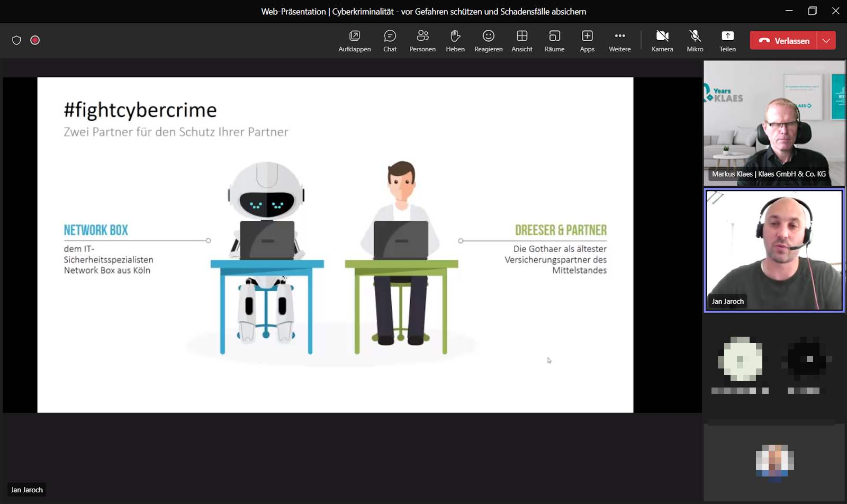The image size is (847, 504).
Task: Open the Chat panel
Action: coord(390,41)
